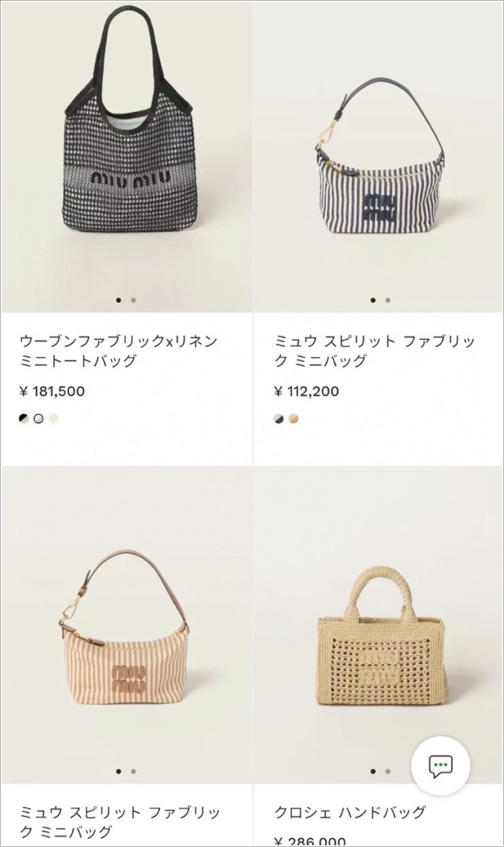Select tan stripe swatch for ¥112,200 mini bag
The width and height of the screenshot is (504, 847).
point(294,419)
